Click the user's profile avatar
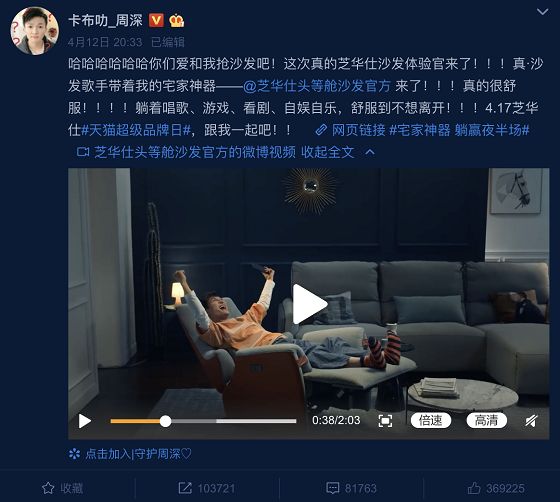This screenshot has width=560, height=502. pos(35,31)
